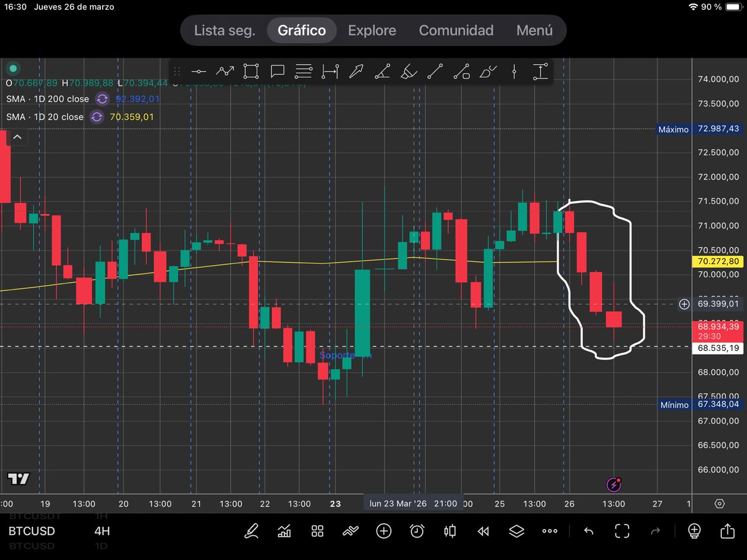Open the layout grid selector
This screenshot has width=747, height=560.
317,531
